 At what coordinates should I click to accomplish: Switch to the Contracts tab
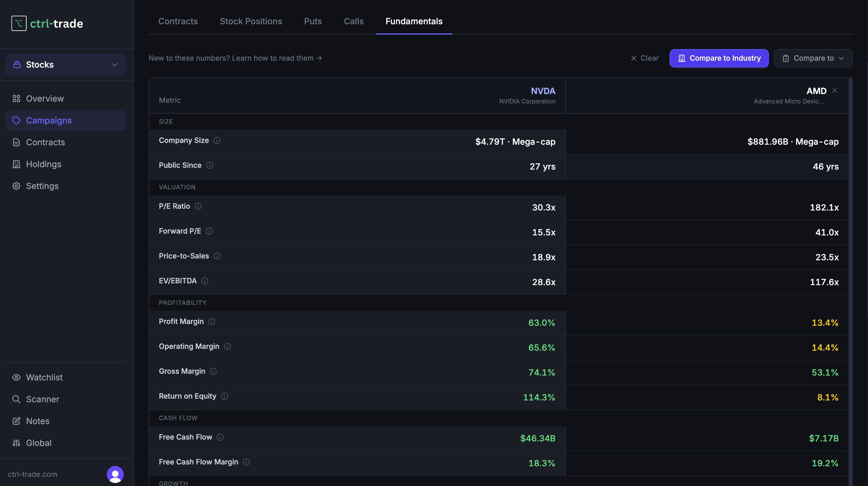coord(178,21)
